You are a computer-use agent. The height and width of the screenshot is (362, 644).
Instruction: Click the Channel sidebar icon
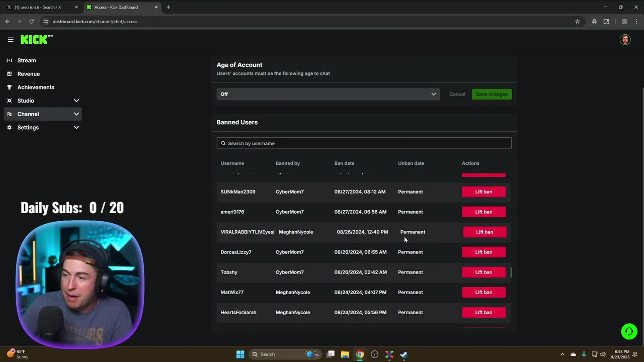(9, 114)
